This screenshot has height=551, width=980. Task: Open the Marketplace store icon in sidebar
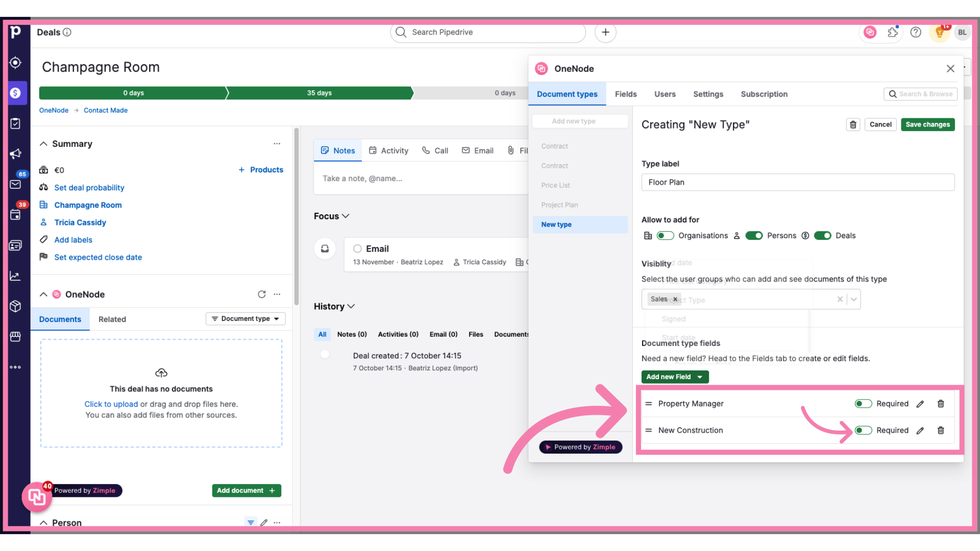coord(15,337)
